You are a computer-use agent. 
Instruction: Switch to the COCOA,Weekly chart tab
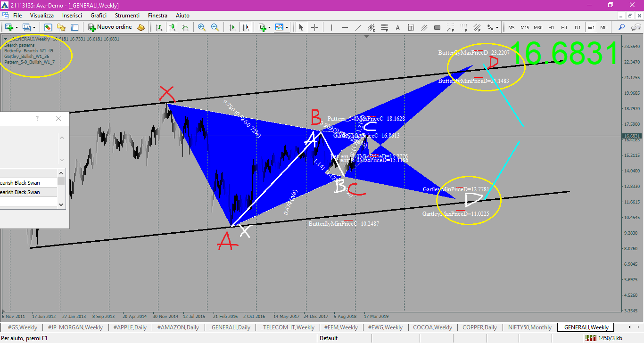(433, 327)
